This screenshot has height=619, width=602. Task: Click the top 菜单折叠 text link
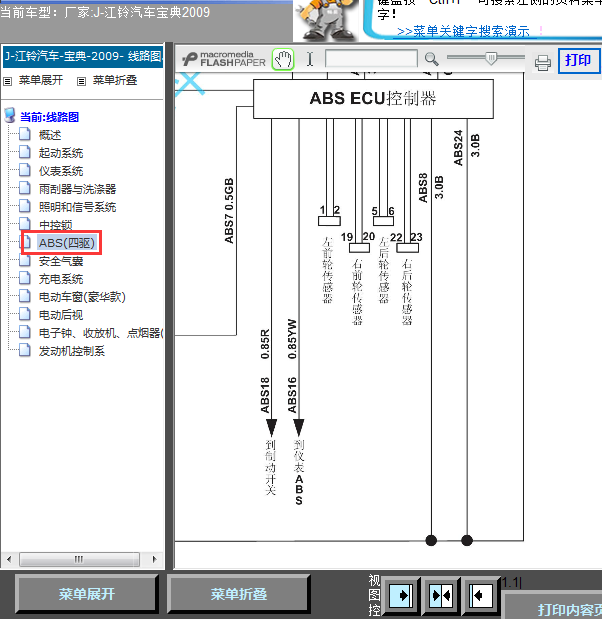click(x=115, y=81)
